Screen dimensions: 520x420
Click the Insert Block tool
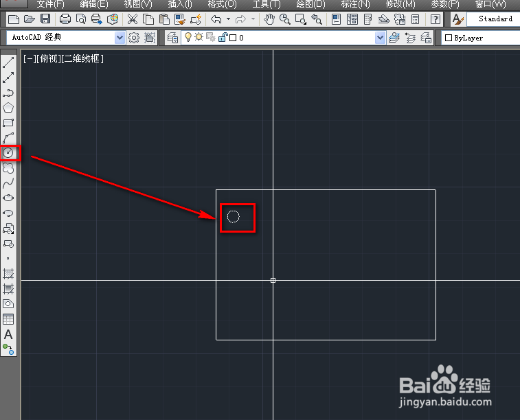pyautogui.click(x=8, y=229)
